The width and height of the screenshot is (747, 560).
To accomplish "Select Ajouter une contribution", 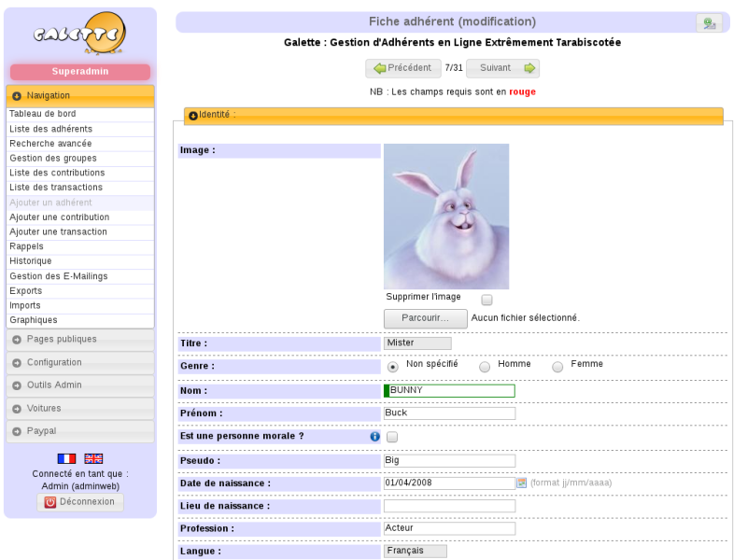I will coord(80,217).
